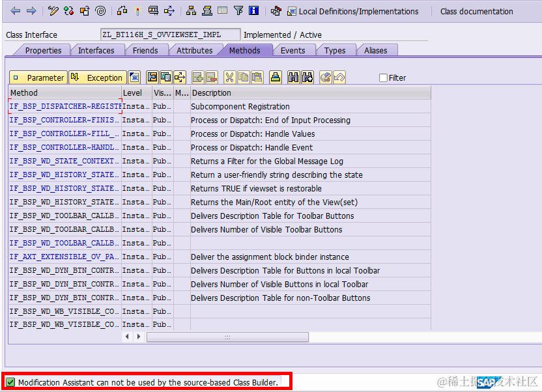Image resolution: width=542 pixels, height=392 pixels.
Task: Click 'Returns TRUE if viewset is restorable' description
Action: (x=256, y=189)
